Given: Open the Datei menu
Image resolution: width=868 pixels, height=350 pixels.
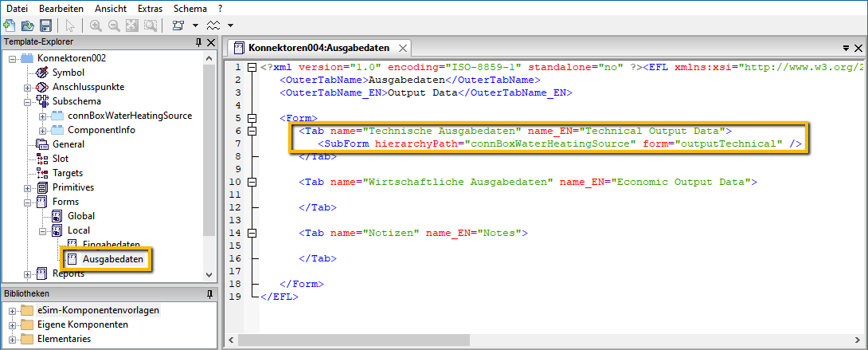Looking at the screenshot, I should pyautogui.click(x=17, y=8).
